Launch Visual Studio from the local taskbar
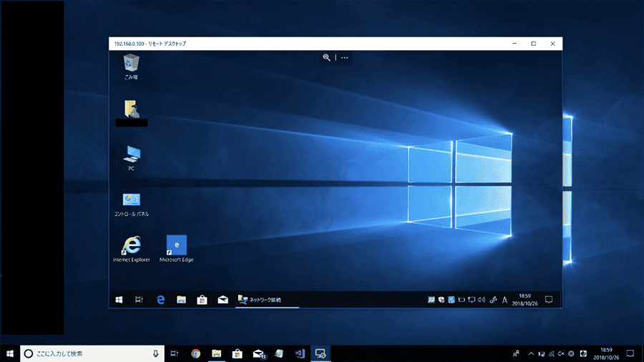The width and height of the screenshot is (644, 362). pyautogui.click(x=300, y=353)
